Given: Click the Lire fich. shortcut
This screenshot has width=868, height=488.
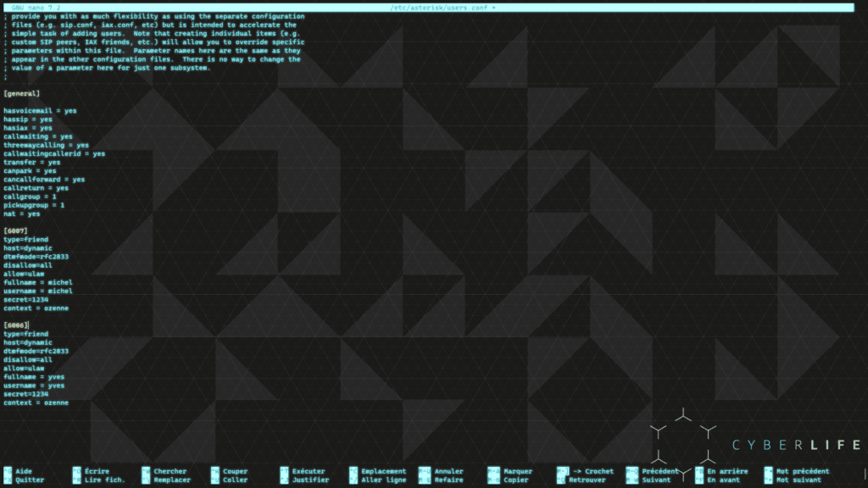Looking at the screenshot, I should point(104,480).
